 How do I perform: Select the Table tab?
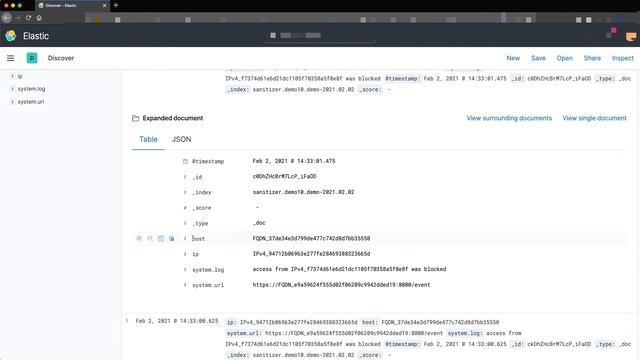pyautogui.click(x=148, y=139)
